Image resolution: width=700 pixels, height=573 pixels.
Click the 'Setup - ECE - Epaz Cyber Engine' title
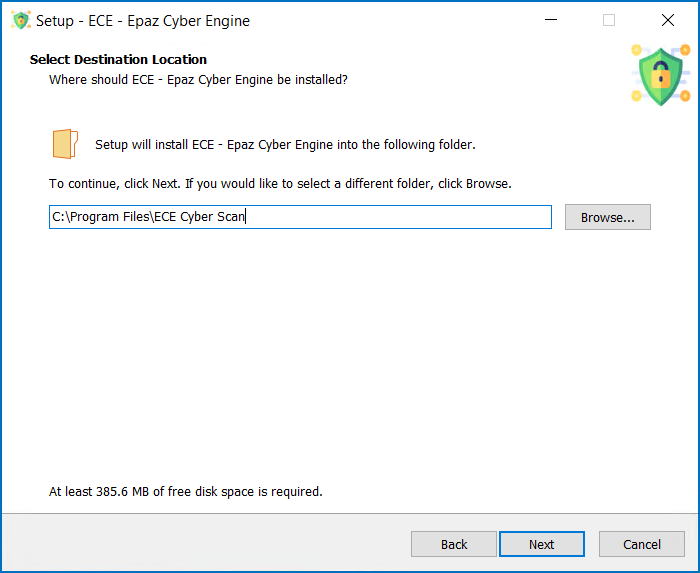(x=143, y=21)
